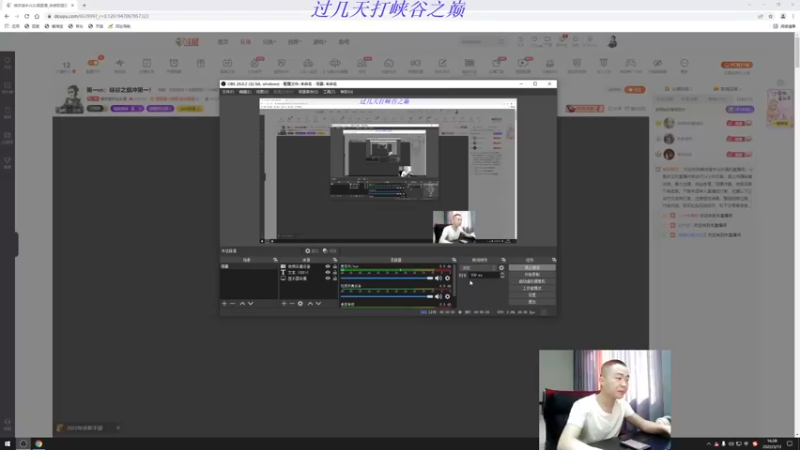Bookmark this page with the star icon
The width and height of the screenshot is (800, 450).
pos(770,16)
